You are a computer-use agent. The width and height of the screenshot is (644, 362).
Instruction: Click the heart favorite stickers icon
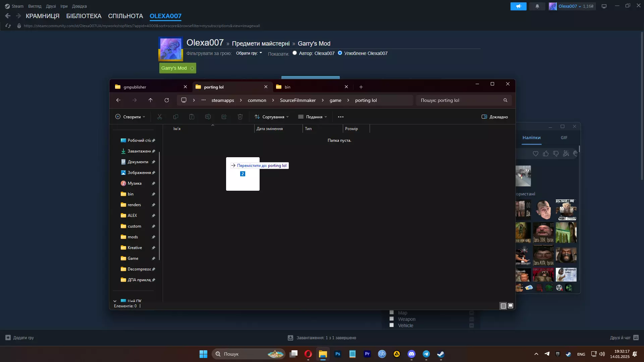535,154
